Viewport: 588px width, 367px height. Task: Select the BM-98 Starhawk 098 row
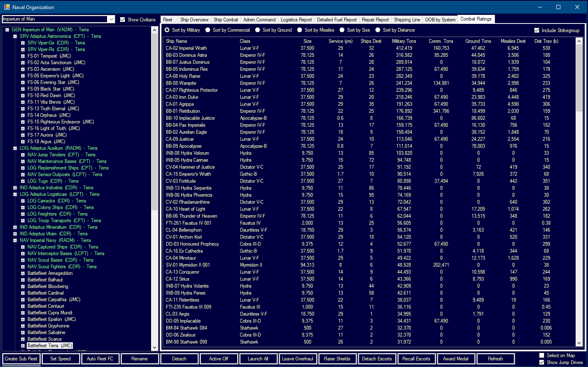point(369,342)
